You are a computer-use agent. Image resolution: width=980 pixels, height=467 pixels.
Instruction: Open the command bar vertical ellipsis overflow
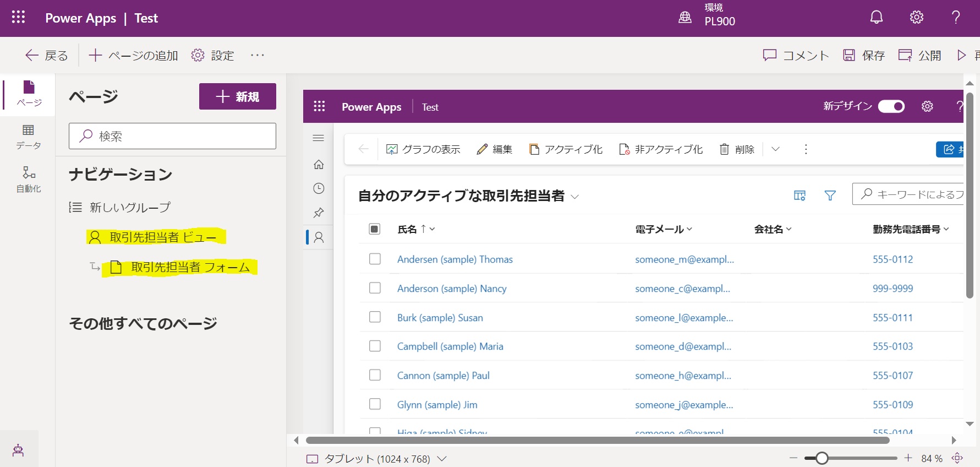(806, 149)
